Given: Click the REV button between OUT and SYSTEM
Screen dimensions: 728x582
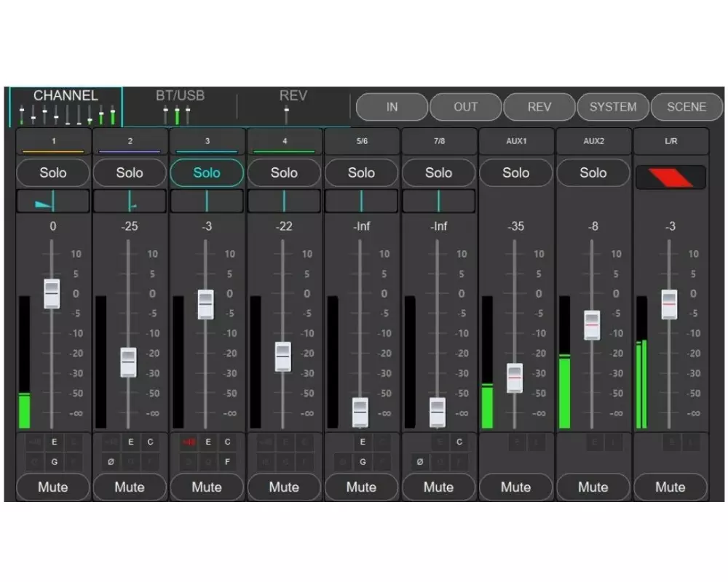Looking at the screenshot, I should click(x=539, y=107).
